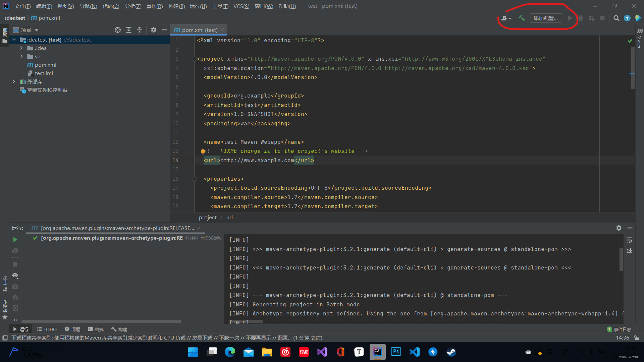Click the 添加配置... button
Screen dimensions: 644x362
tap(545, 18)
